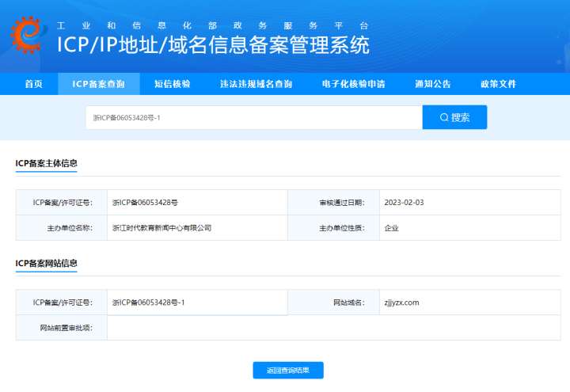Click the magnifier icon in search button

click(x=444, y=117)
